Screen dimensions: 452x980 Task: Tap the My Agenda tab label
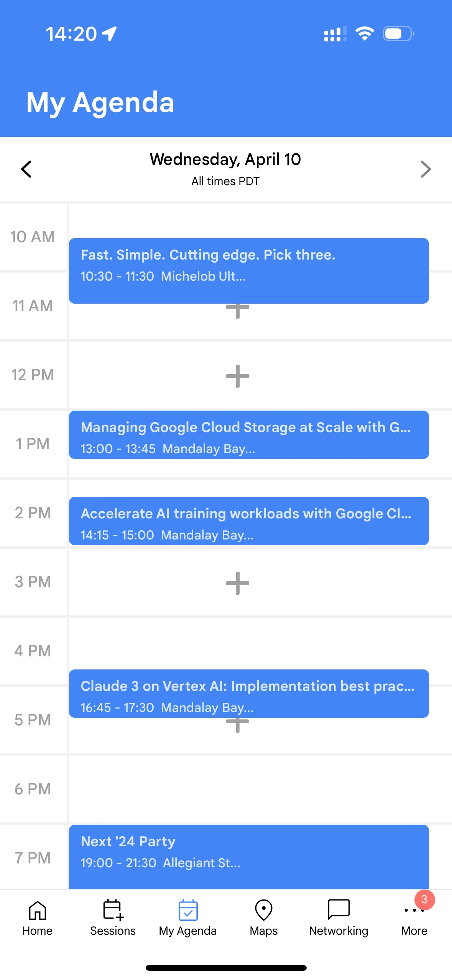[188, 931]
